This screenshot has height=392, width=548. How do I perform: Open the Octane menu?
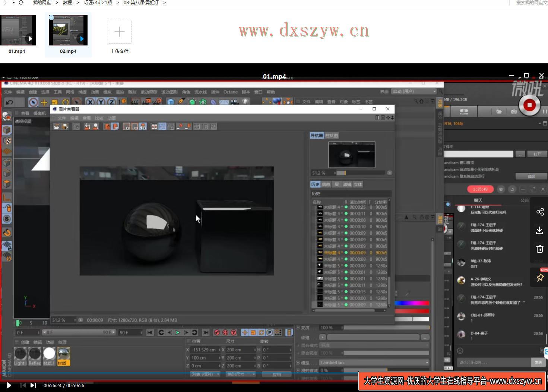pyautogui.click(x=231, y=92)
